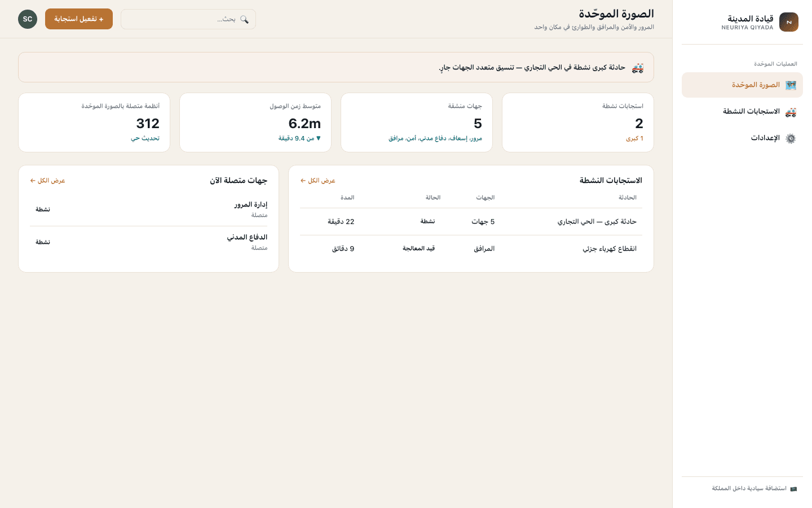Focus the بحث search field
This screenshot has width=812, height=508.
tap(188, 19)
